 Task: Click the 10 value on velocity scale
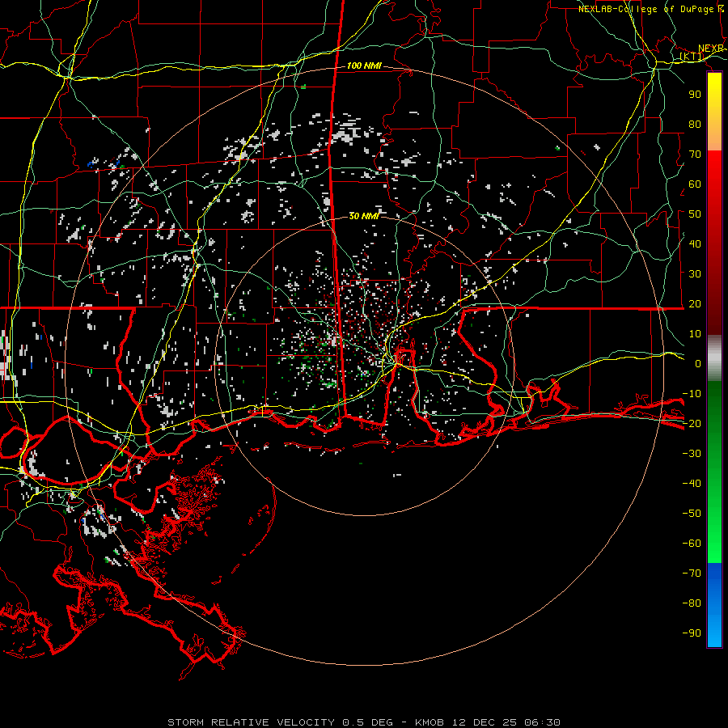(x=695, y=334)
